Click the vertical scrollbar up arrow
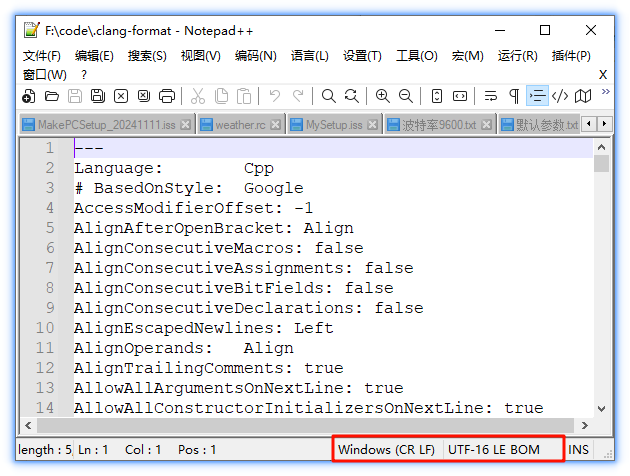 coord(601,147)
